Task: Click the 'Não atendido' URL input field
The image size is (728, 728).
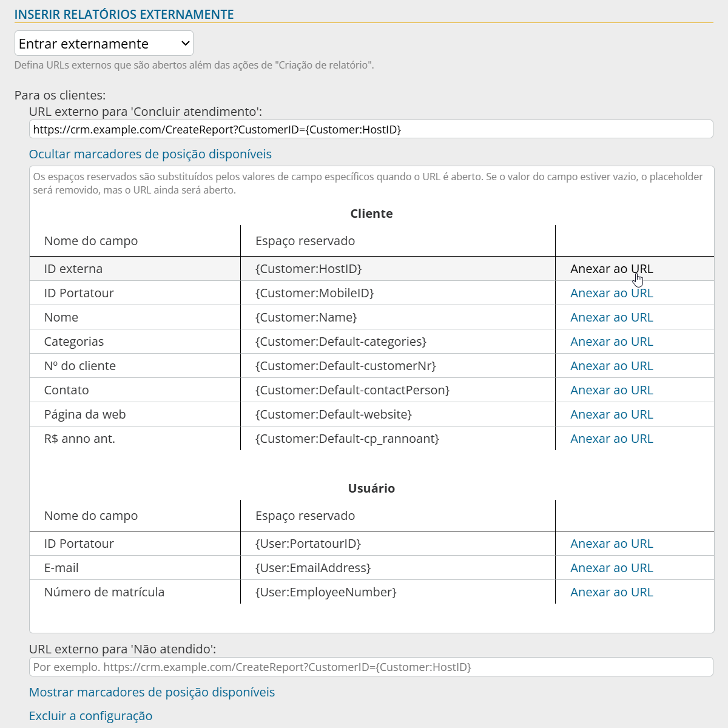Action: click(x=371, y=667)
